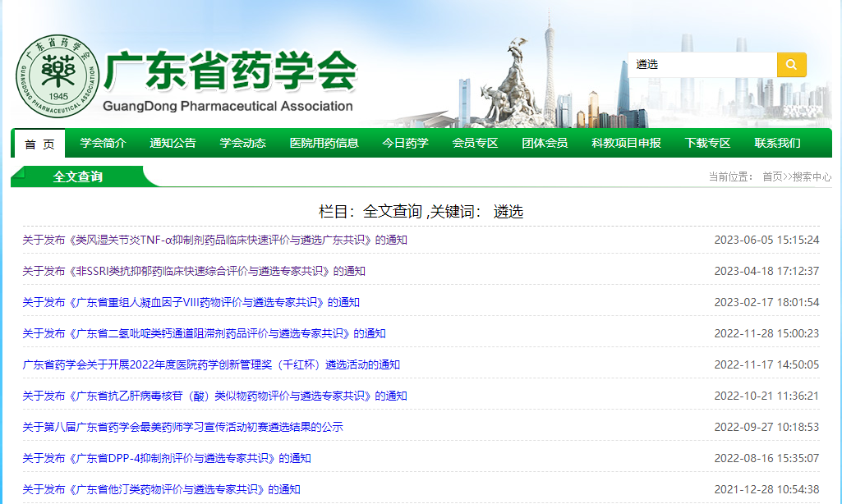Open the 抗乙肝病毒核苷（酸）类似物 notice link

coord(214,396)
